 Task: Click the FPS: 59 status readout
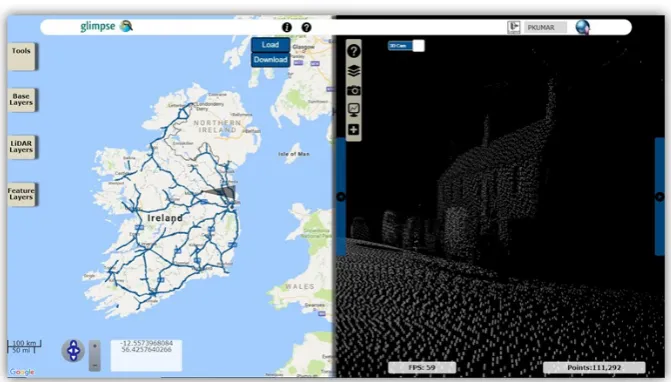[x=422, y=367]
